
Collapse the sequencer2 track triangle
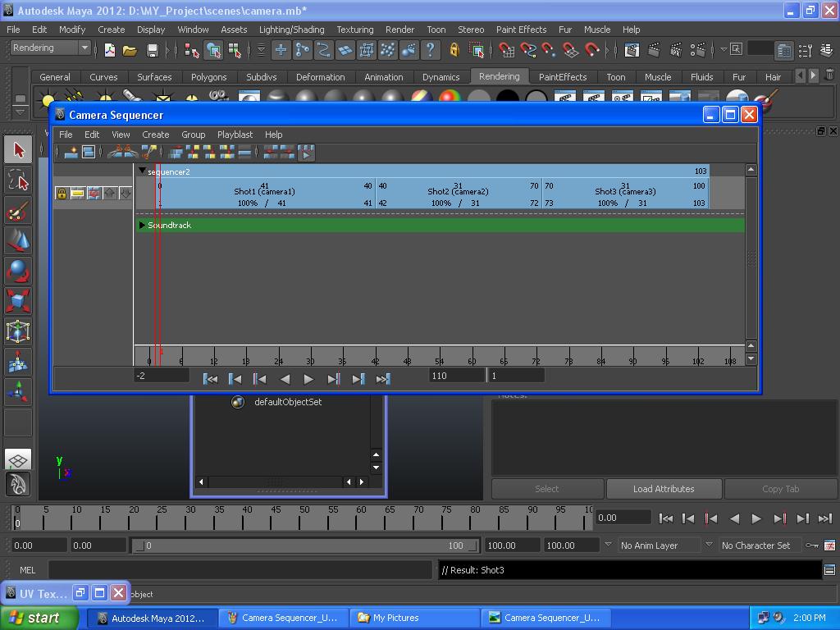tap(142, 171)
